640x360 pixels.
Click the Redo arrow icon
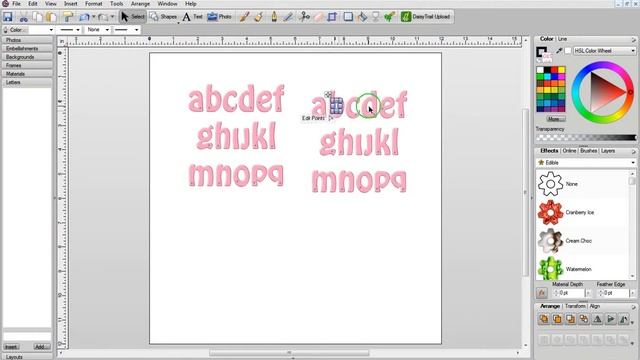[x=103, y=17]
